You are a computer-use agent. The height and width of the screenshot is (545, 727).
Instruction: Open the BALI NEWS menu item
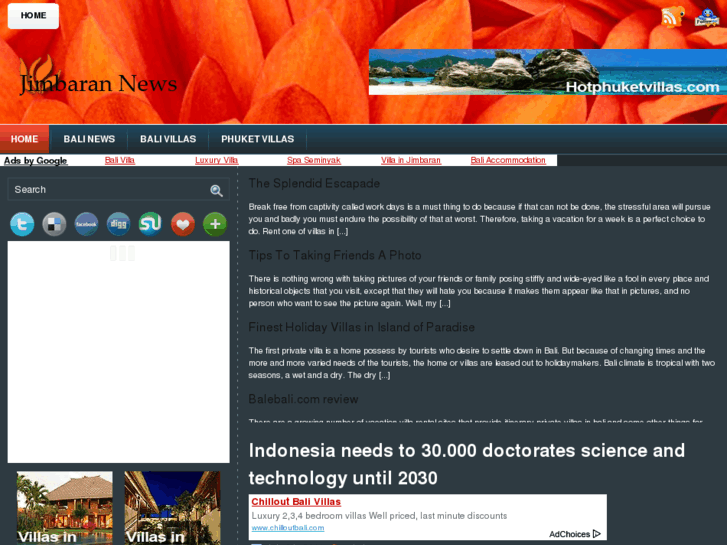(x=89, y=139)
